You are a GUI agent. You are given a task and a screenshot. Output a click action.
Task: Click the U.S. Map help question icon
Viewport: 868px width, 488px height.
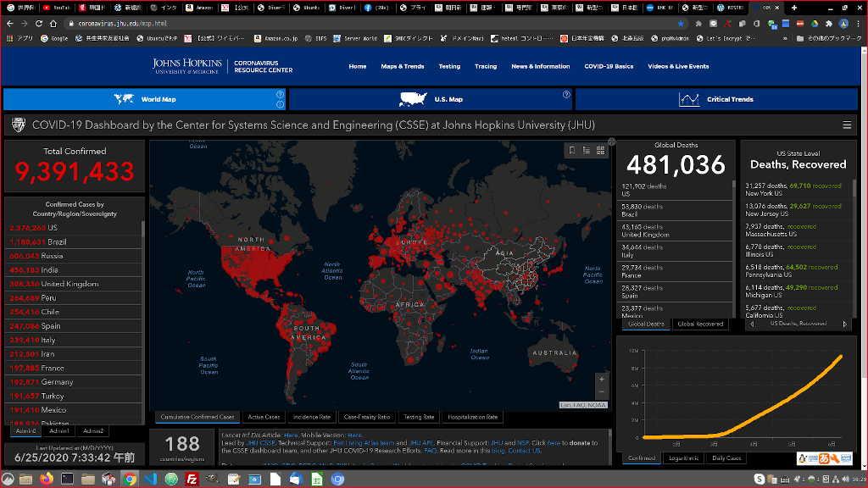pos(566,95)
